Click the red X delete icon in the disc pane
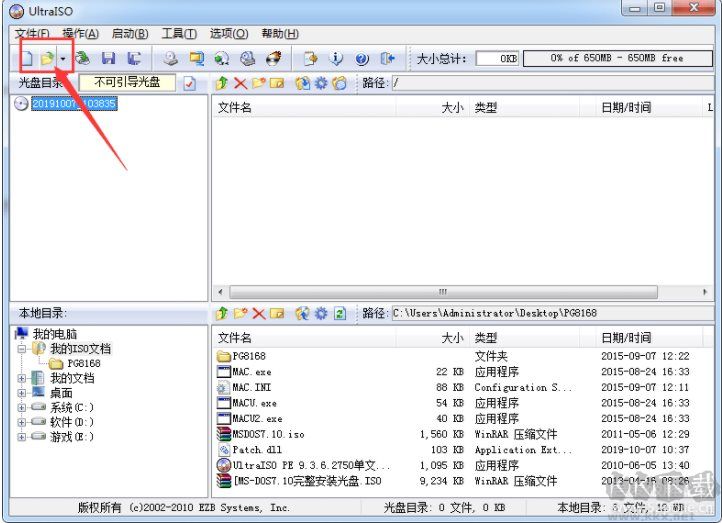The width and height of the screenshot is (722, 523). (x=240, y=83)
